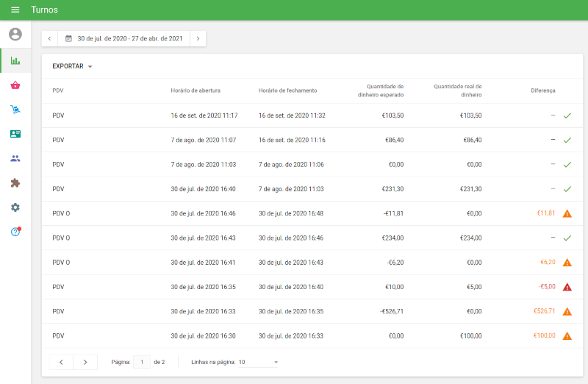This screenshot has height=384, width=588.
Task: Open the customers people icon
Action: 15,158
